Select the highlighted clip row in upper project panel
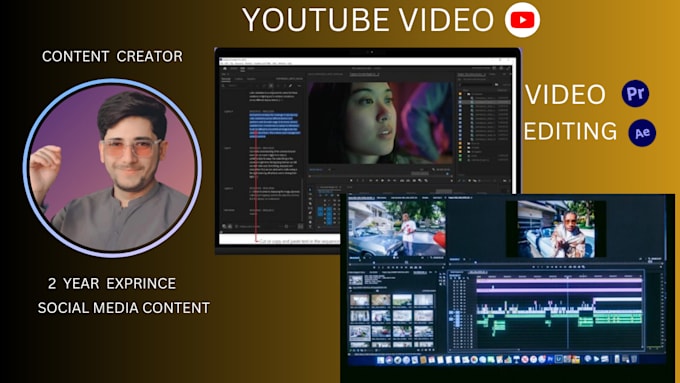The width and height of the screenshot is (680, 383). [x=484, y=102]
